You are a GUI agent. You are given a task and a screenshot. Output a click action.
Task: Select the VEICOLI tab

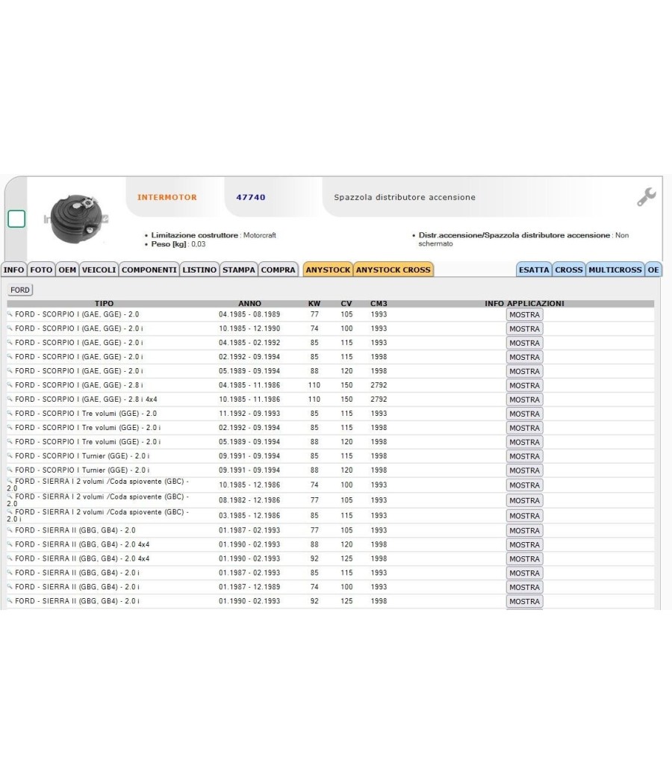pyautogui.click(x=99, y=270)
